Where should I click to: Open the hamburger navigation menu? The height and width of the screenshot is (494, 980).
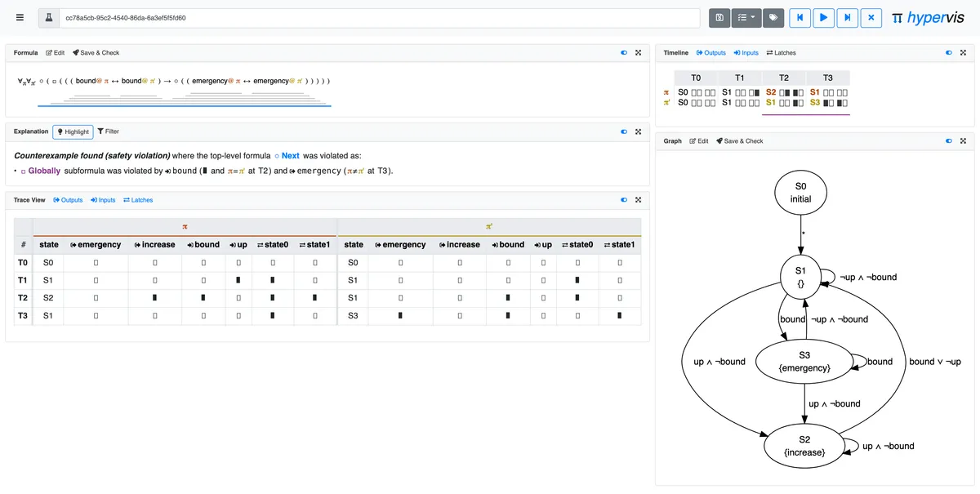(x=19, y=16)
